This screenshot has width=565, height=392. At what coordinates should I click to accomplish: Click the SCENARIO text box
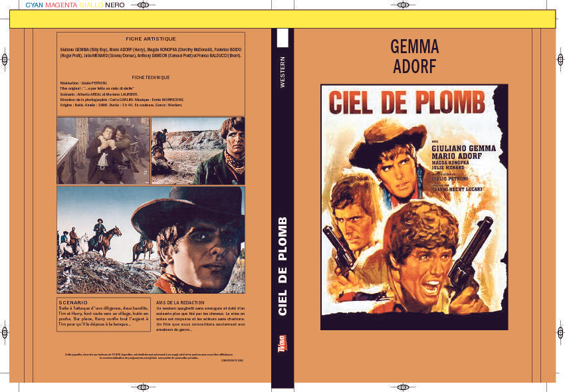(x=104, y=314)
